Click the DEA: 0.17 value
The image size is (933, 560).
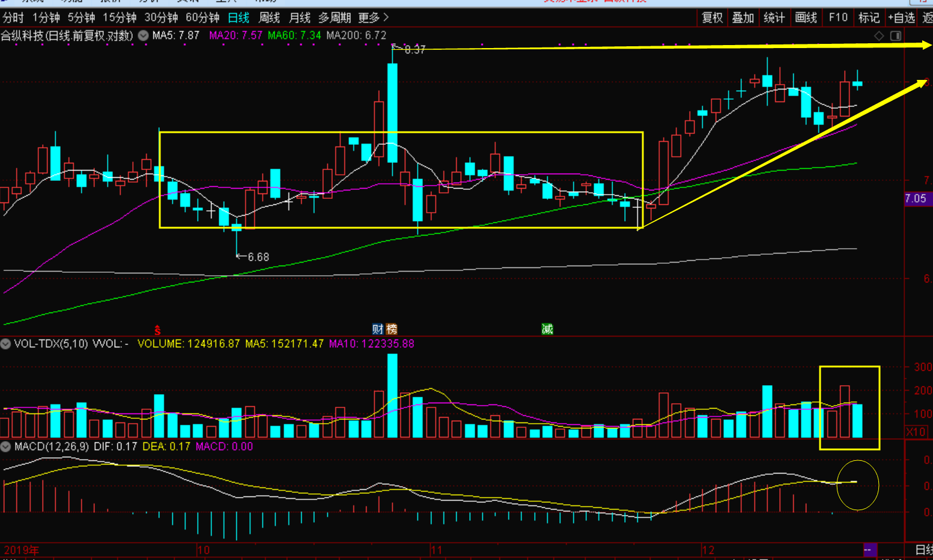[x=166, y=446]
